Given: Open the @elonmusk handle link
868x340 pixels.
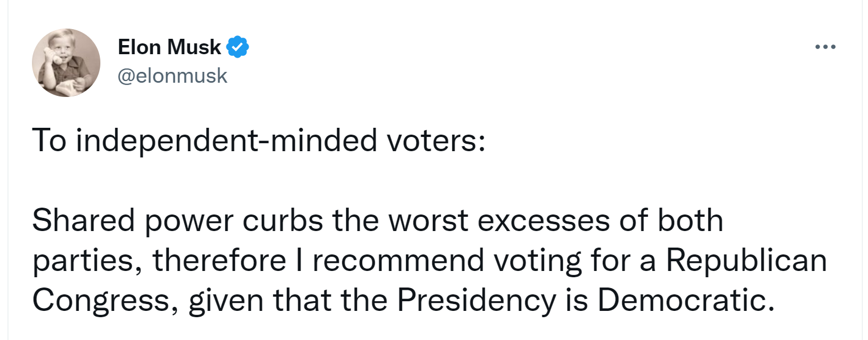Looking at the screenshot, I should coord(173,75).
